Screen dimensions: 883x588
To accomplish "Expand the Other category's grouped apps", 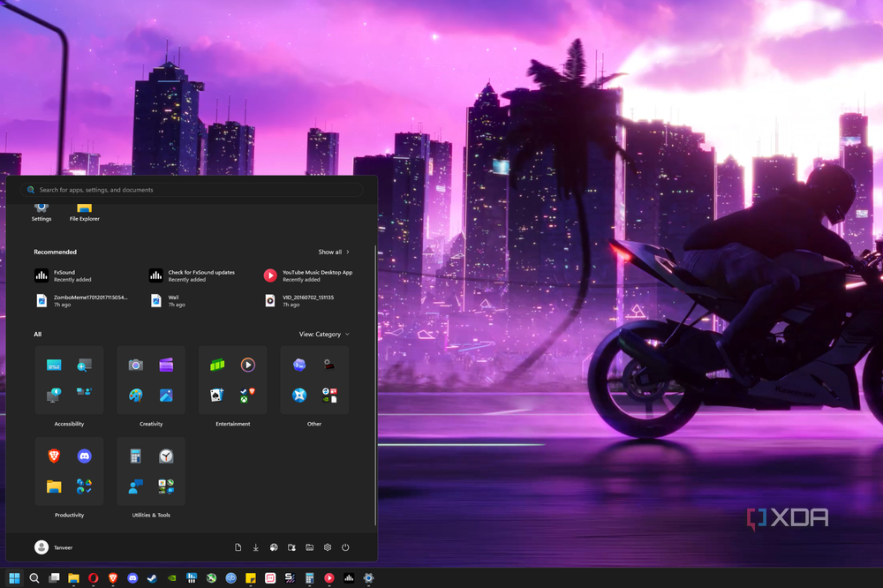I will coord(329,396).
